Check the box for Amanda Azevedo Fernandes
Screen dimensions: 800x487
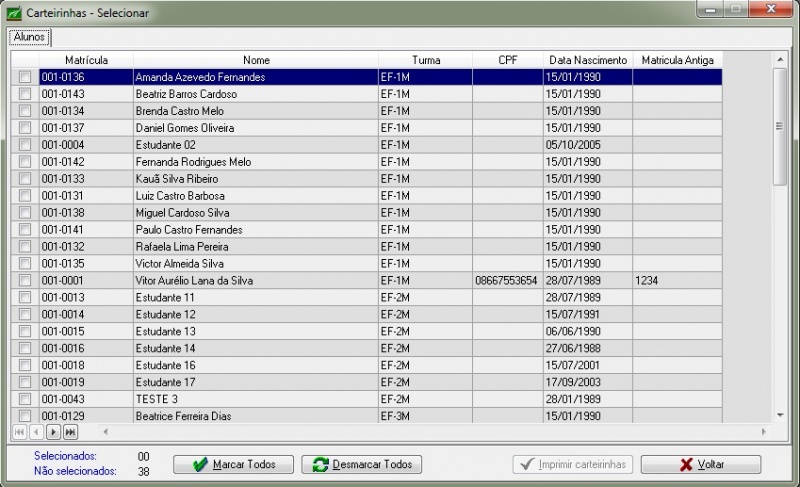coord(25,77)
